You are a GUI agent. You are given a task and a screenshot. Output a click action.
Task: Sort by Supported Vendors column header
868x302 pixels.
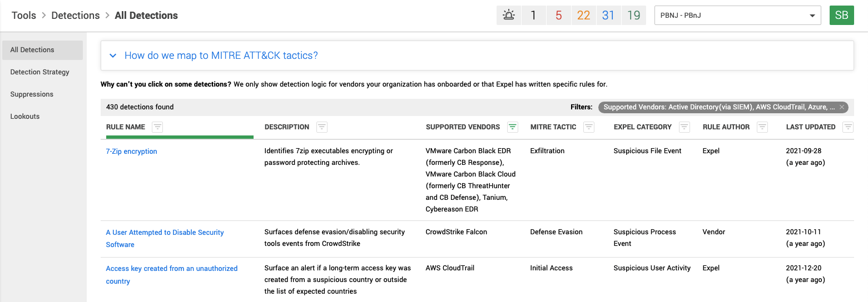click(x=463, y=127)
